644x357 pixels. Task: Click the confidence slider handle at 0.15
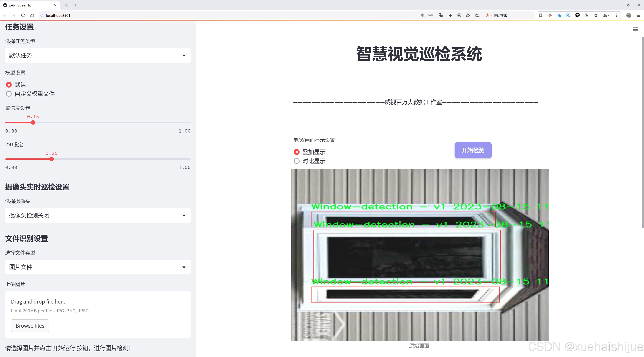(x=33, y=123)
